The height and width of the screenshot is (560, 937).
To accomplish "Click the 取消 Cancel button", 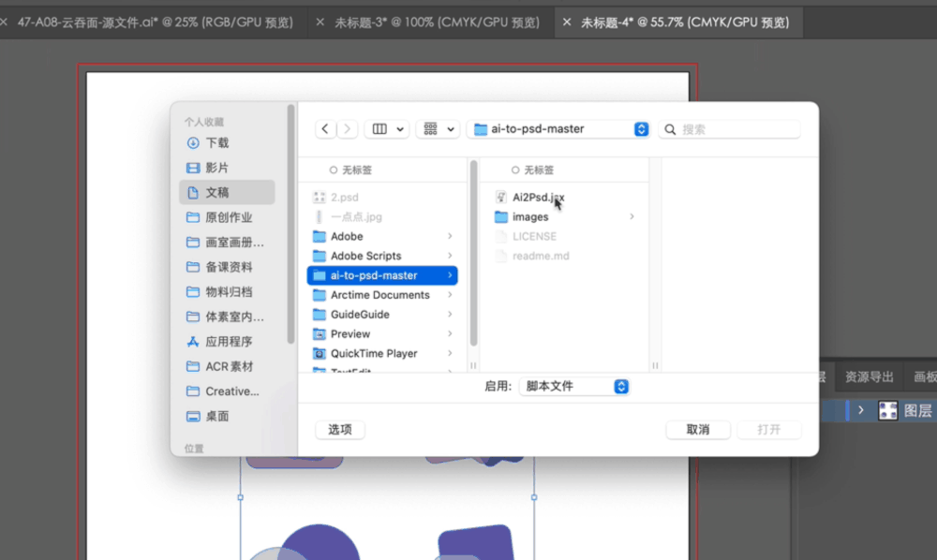I will 698,429.
